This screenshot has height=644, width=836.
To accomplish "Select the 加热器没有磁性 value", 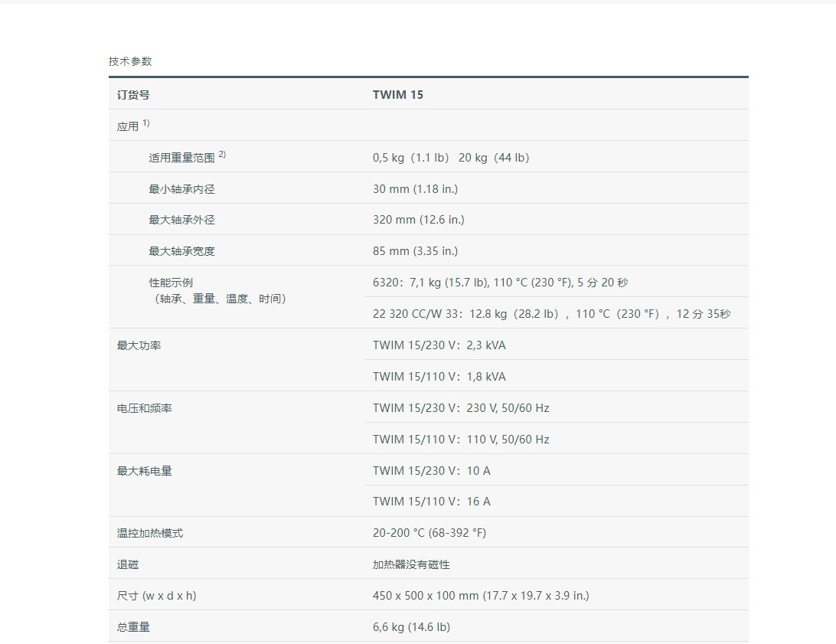I will tap(411, 564).
